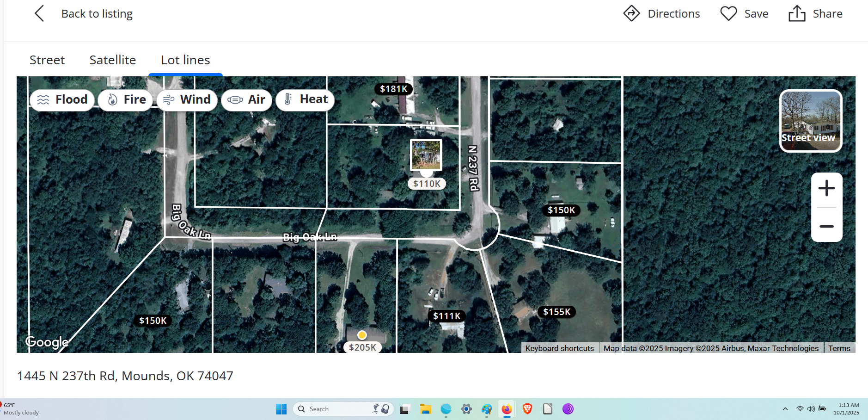Open the Street view thumbnail
Screen dimensions: 868x420
(x=811, y=121)
